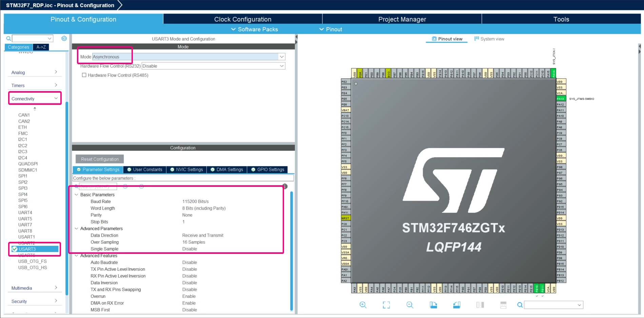
Task: Click the pin search magnifier icon
Action: (520, 305)
